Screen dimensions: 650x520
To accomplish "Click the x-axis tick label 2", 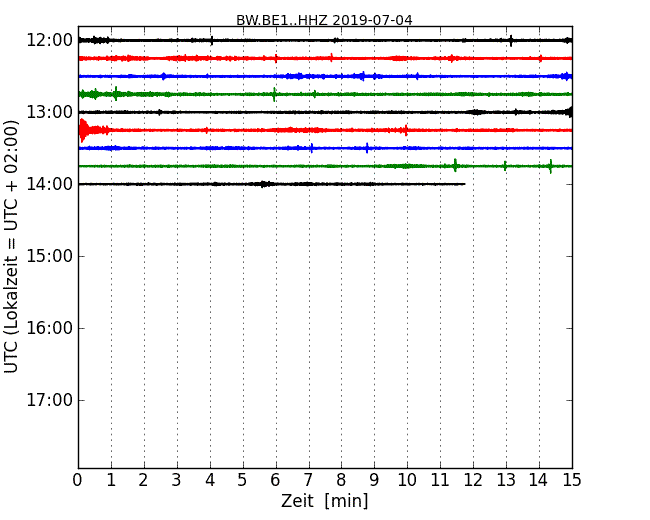I will coord(144,480).
